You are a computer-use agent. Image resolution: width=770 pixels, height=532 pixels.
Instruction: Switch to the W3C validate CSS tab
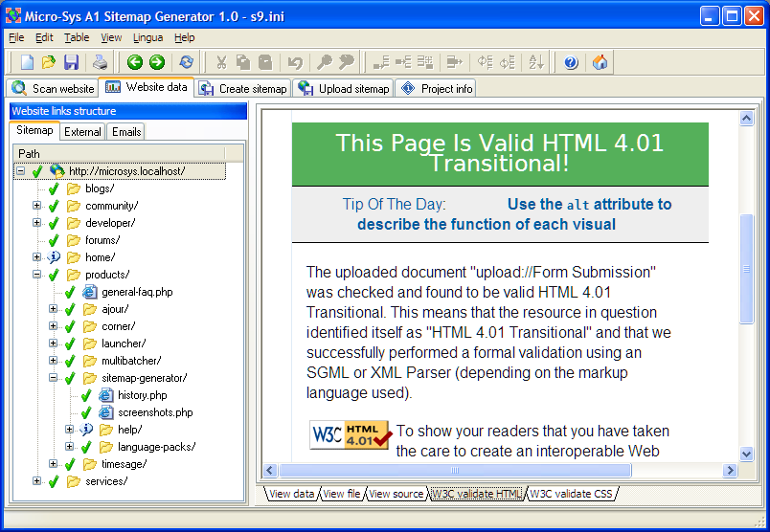pos(571,494)
